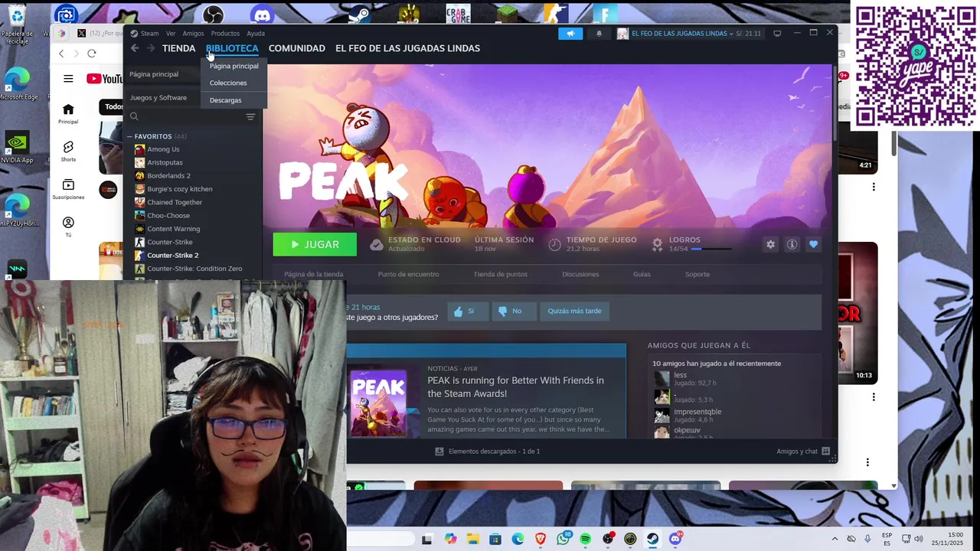
Task: Show hidden system tray icons
Action: [835, 539]
